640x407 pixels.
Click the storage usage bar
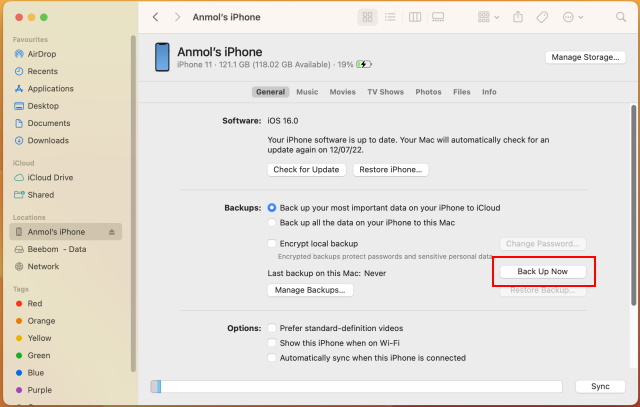coord(360,386)
